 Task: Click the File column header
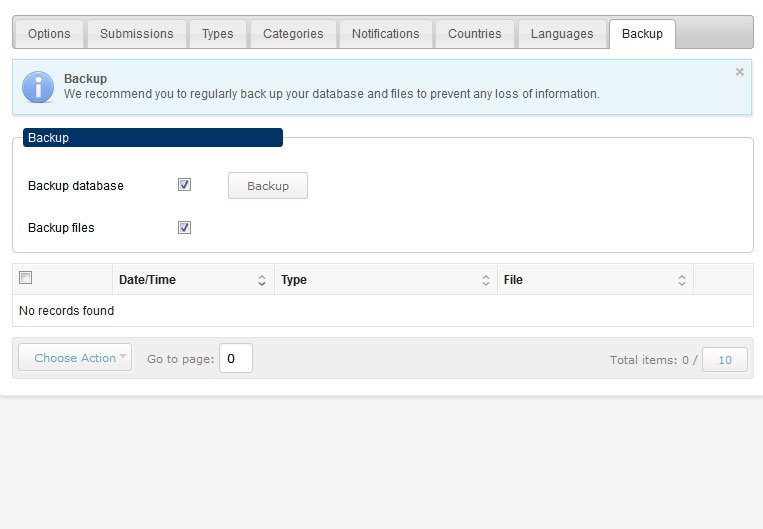(x=595, y=279)
